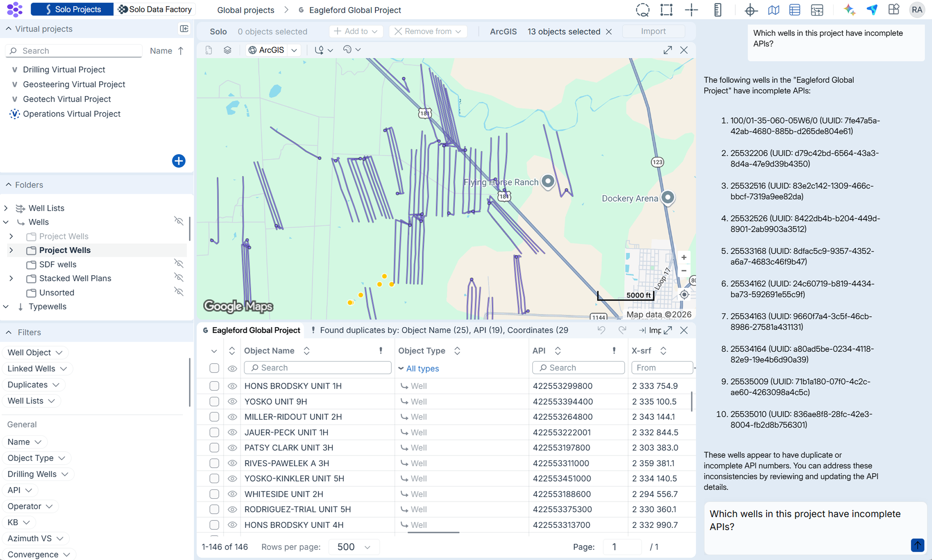The width and height of the screenshot is (932, 560).
Task: Check the YOSKO UNIT 9H row checkbox
Action: coord(214,401)
